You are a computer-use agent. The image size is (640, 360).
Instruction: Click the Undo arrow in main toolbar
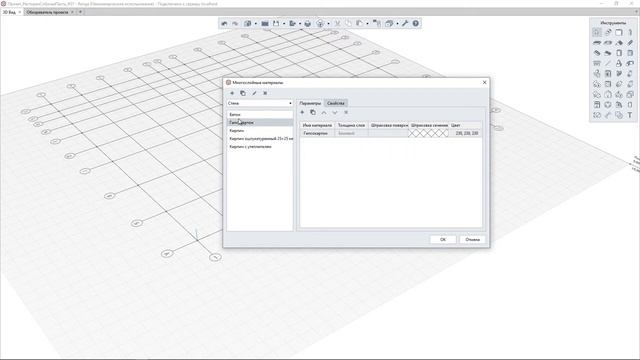(x=224, y=24)
